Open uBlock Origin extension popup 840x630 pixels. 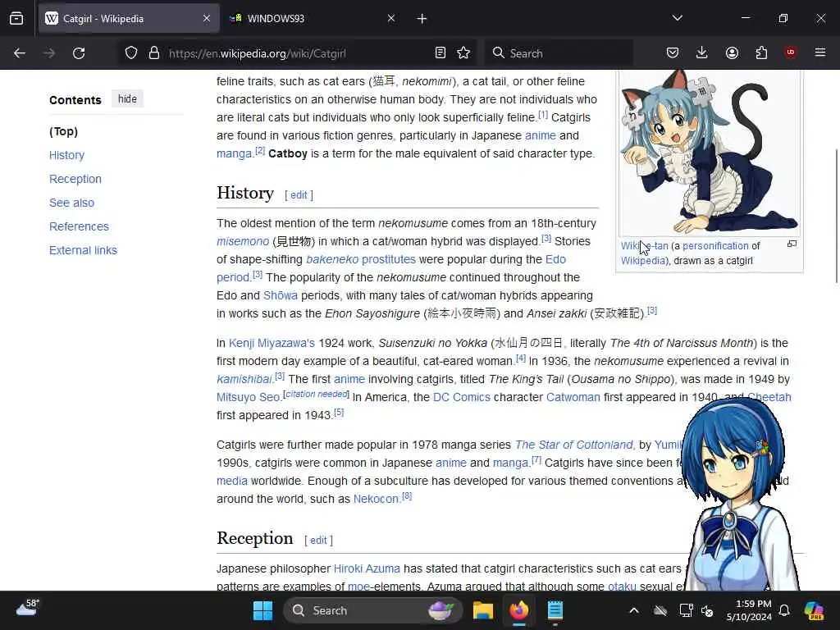(790, 52)
